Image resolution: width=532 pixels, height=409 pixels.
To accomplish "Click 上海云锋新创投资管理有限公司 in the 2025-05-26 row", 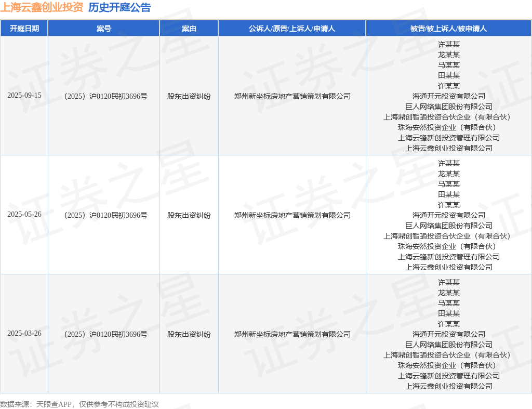I will [x=448, y=257].
